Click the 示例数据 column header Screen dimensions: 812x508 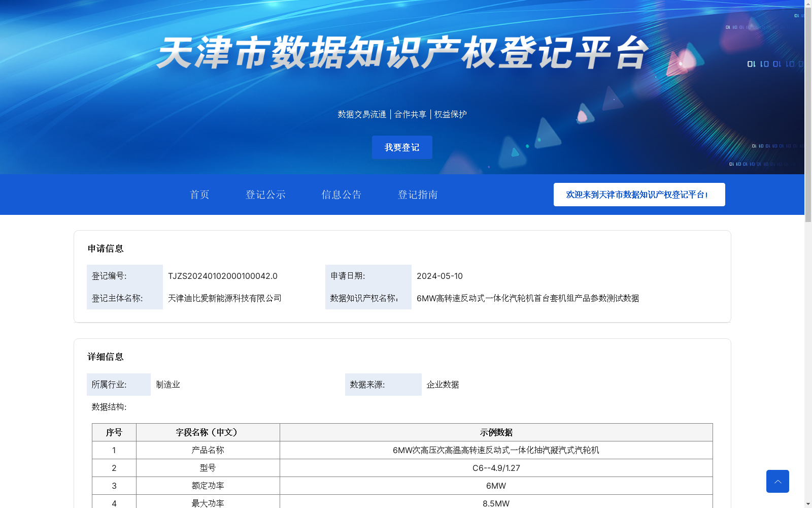496,432
